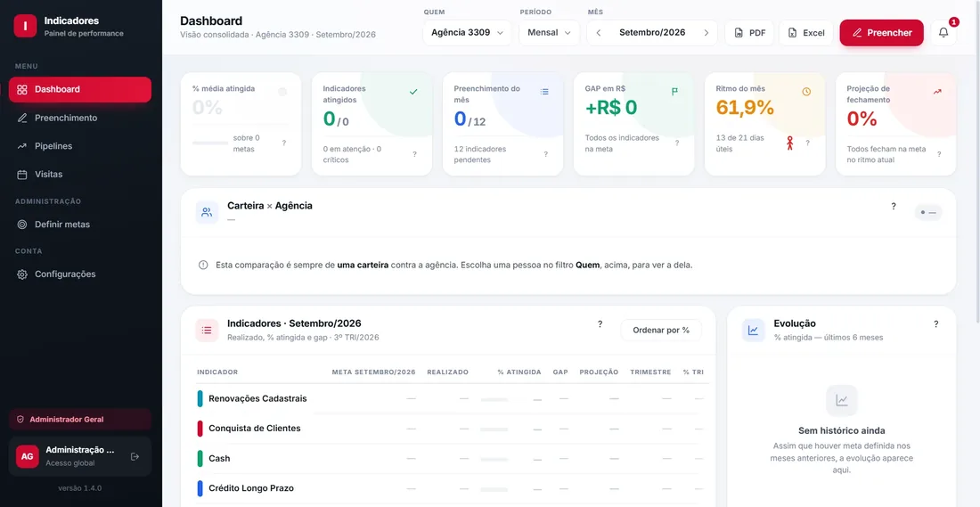The height and width of the screenshot is (507, 980).
Task: Click progress bar in Renovações Cadastrais row
Action: click(494, 399)
